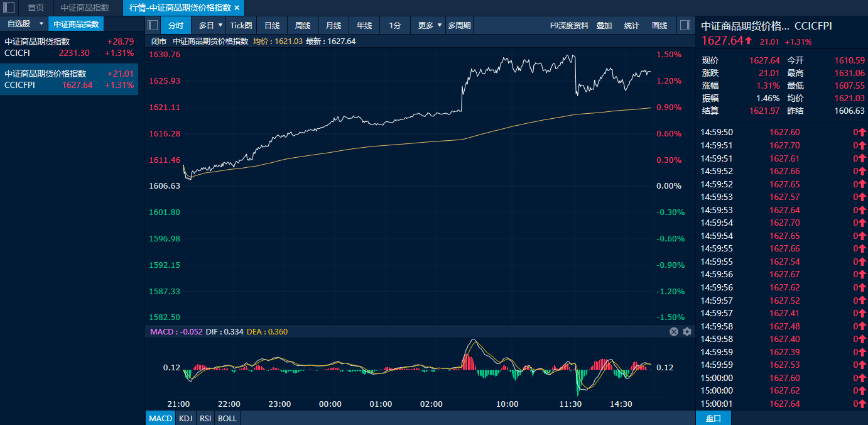Open the 盘口 tab at bottom right
This screenshot has height=425, width=868.
tap(713, 418)
